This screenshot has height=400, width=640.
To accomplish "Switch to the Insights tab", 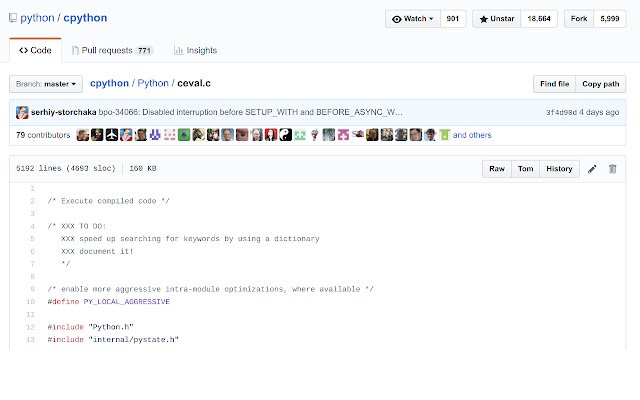I will coord(196,50).
